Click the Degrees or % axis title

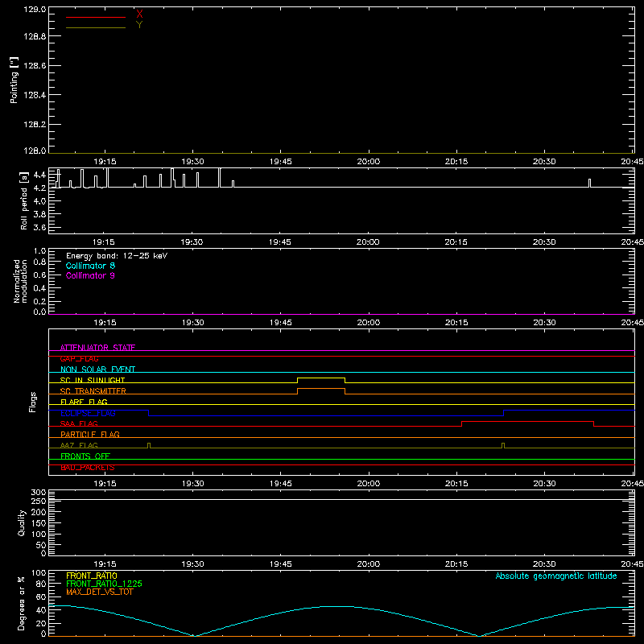[22, 603]
